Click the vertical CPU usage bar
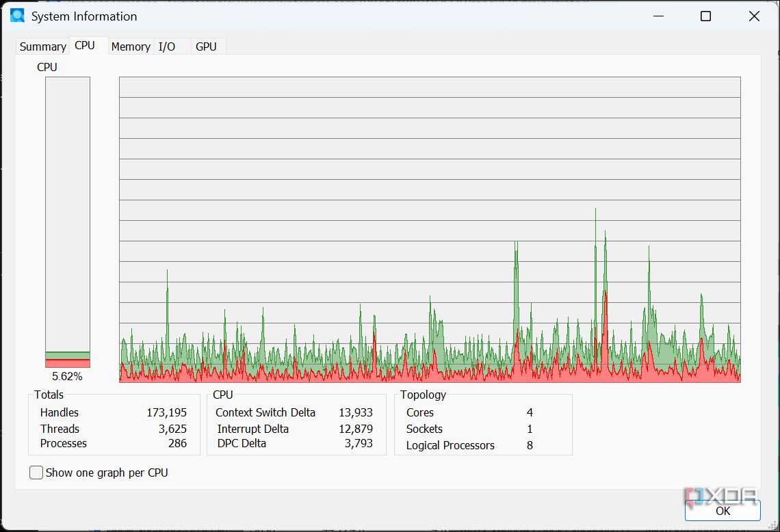 coord(68,222)
